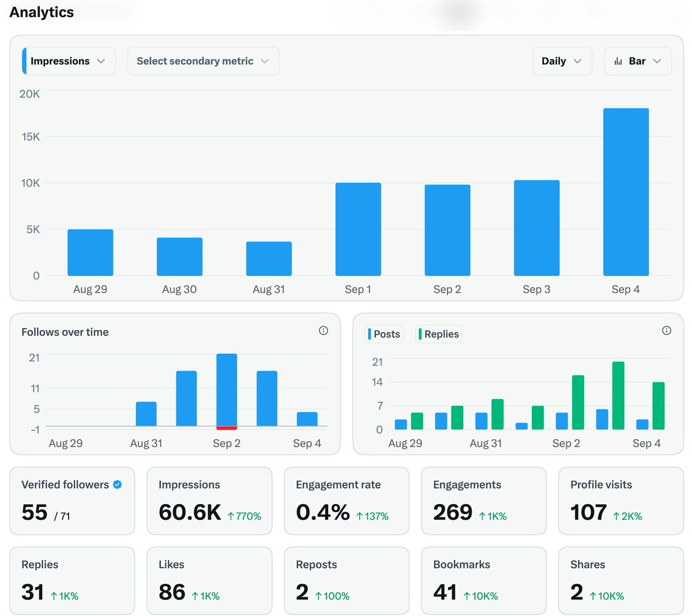Open the Profile visits stat card
The image size is (692, 616).
click(x=621, y=501)
